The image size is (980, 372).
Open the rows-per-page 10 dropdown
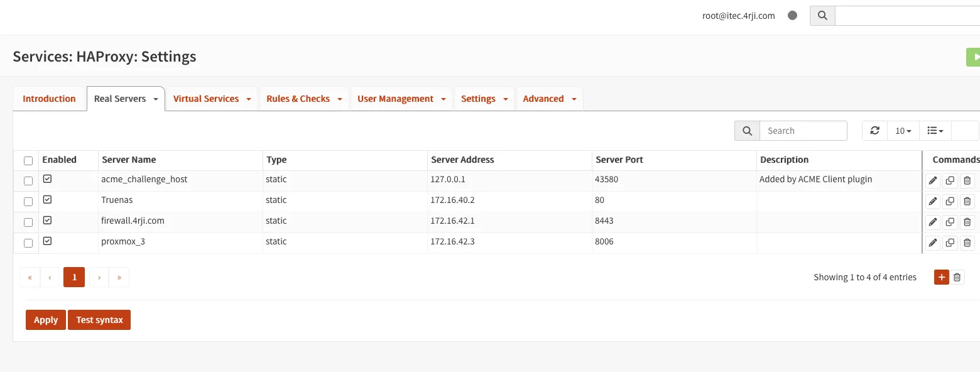pyautogui.click(x=903, y=131)
